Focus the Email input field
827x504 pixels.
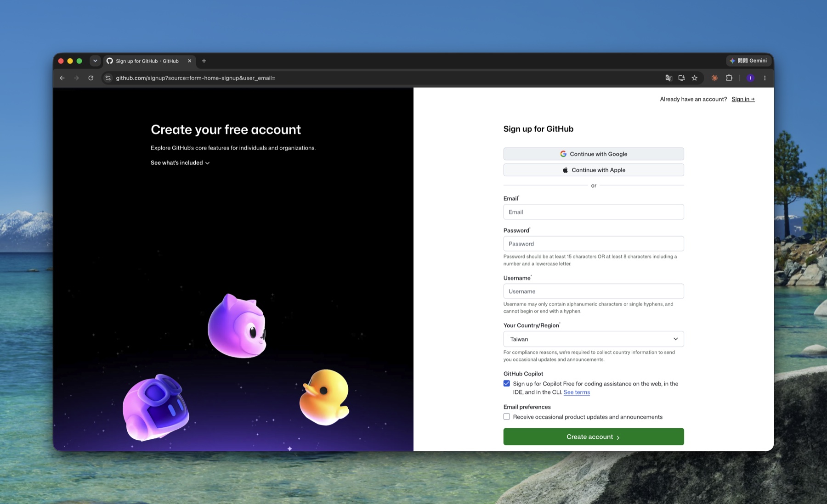[x=594, y=212]
